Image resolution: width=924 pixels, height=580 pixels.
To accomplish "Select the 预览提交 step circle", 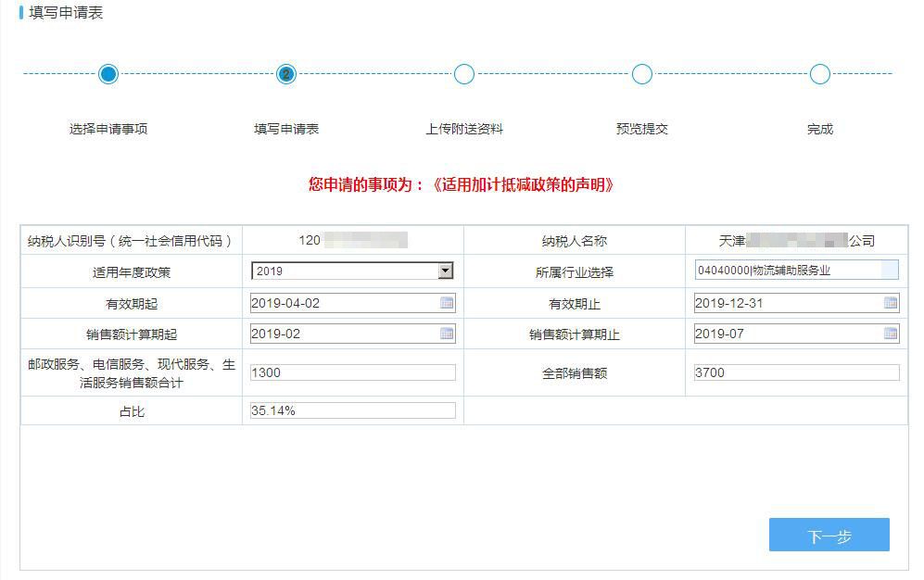I will click(x=642, y=74).
